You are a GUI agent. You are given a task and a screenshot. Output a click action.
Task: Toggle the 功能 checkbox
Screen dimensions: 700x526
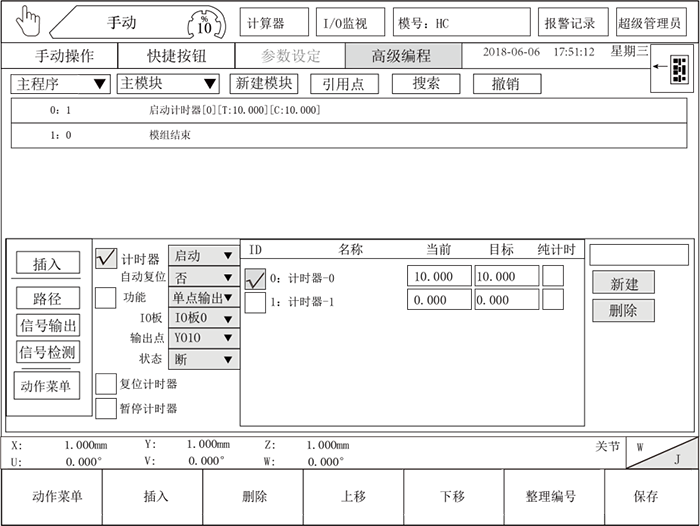click(x=106, y=297)
